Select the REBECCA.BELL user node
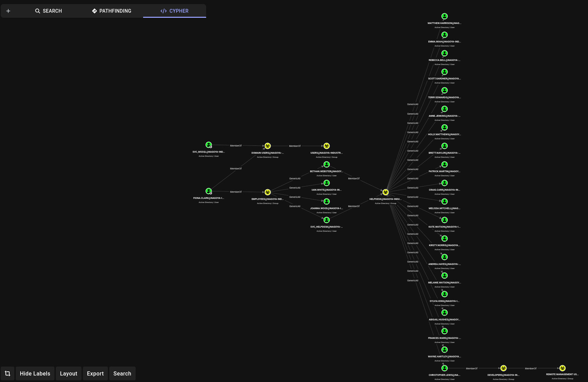 click(445, 53)
